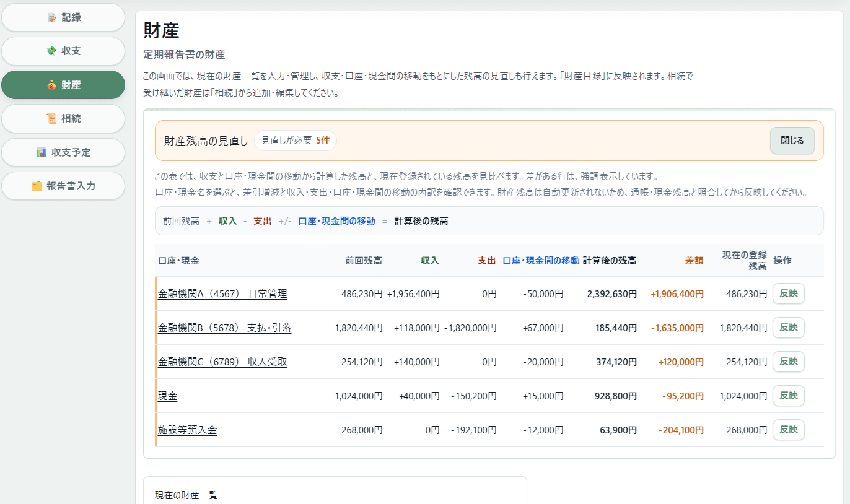This screenshot has width=850, height=504.
Task: Open the 施設等預入金 account breakdown
Action: 187,430
